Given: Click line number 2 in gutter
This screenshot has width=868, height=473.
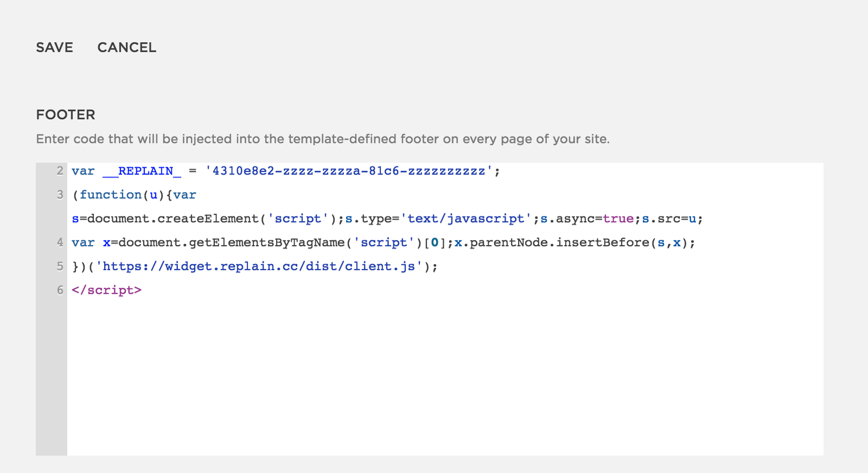Looking at the screenshot, I should (60, 171).
